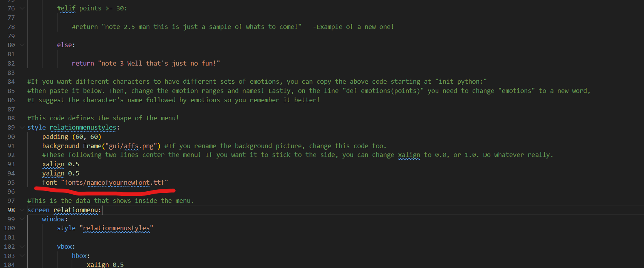Click the "#elif points >= 30:" comment
The height and width of the screenshot is (268, 644).
tap(92, 8)
